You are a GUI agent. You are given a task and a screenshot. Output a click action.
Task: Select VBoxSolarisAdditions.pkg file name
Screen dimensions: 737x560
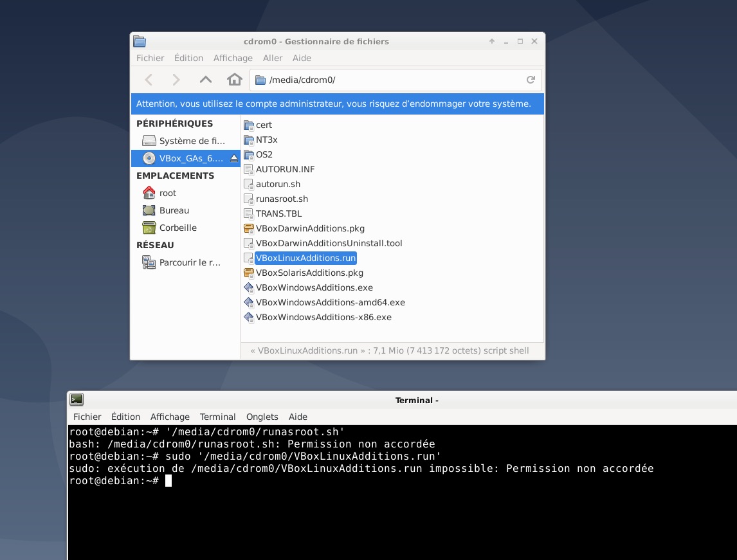(309, 273)
